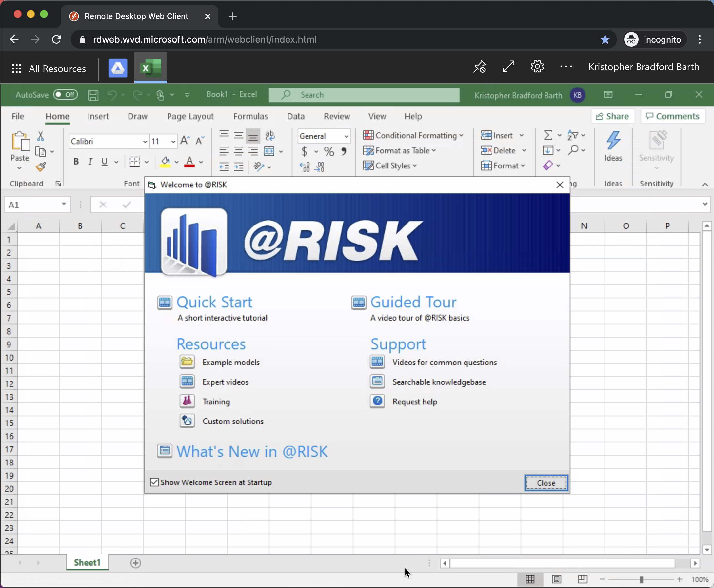Apply the red font color
The width and height of the screenshot is (714, 588).
point(189,162)
